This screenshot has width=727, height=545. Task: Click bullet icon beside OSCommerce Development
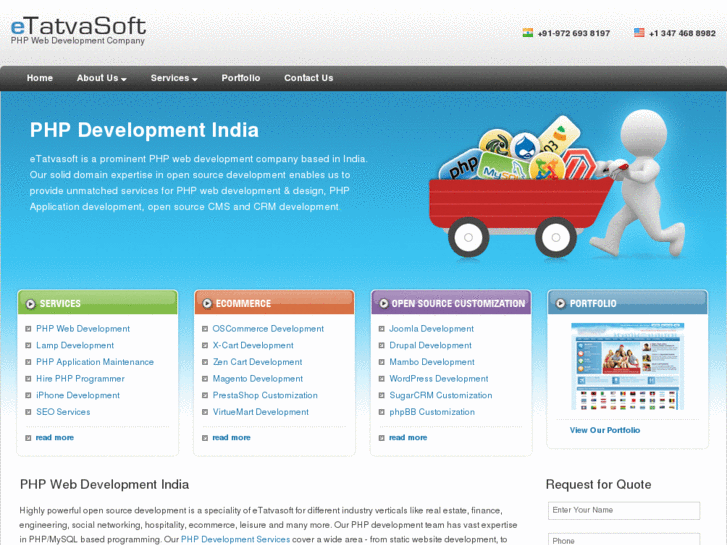pyautogui.click(x=205, y=329)
